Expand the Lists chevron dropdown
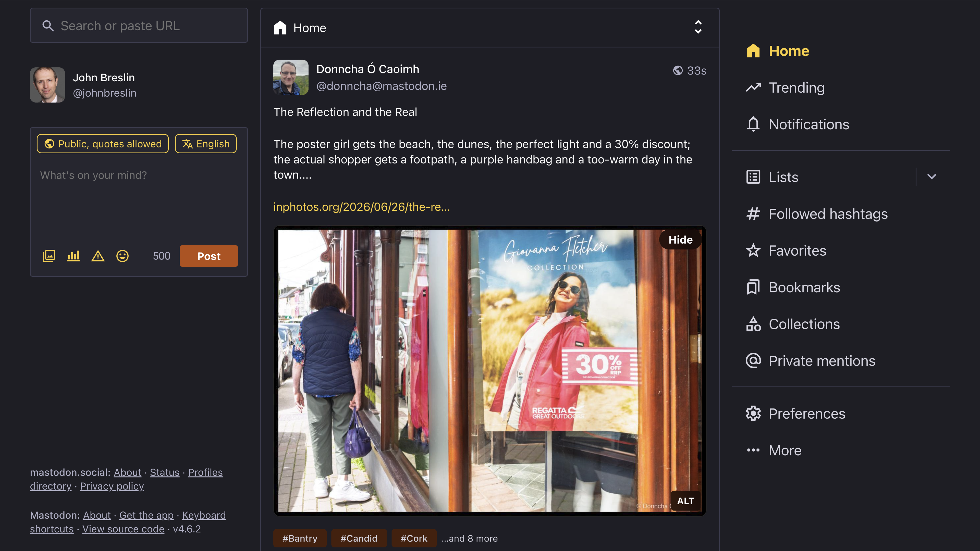Screen dimensions: 980x551 pos(932,177)
